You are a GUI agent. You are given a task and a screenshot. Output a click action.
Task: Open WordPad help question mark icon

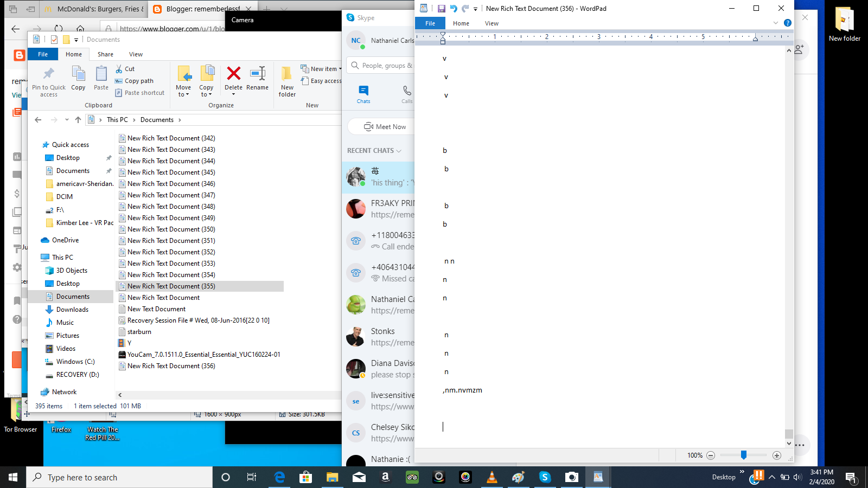788,23
